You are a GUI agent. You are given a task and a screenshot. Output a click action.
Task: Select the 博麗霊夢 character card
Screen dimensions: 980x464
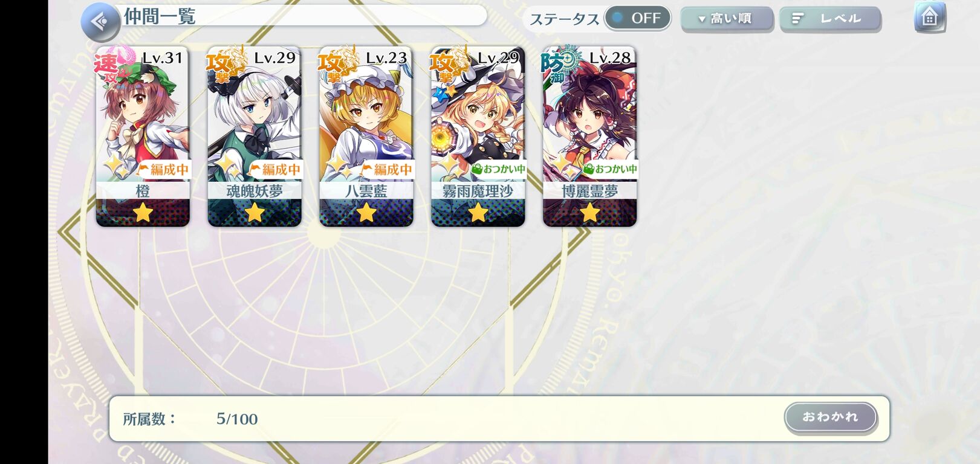point(590,137)
